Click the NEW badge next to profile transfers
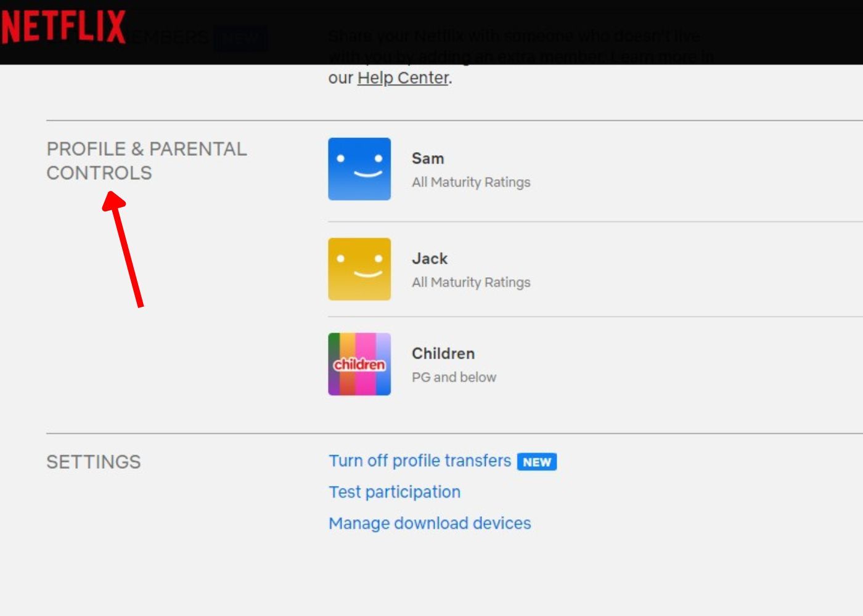Screen dimensions: 863x616 [x=536, y=461]
